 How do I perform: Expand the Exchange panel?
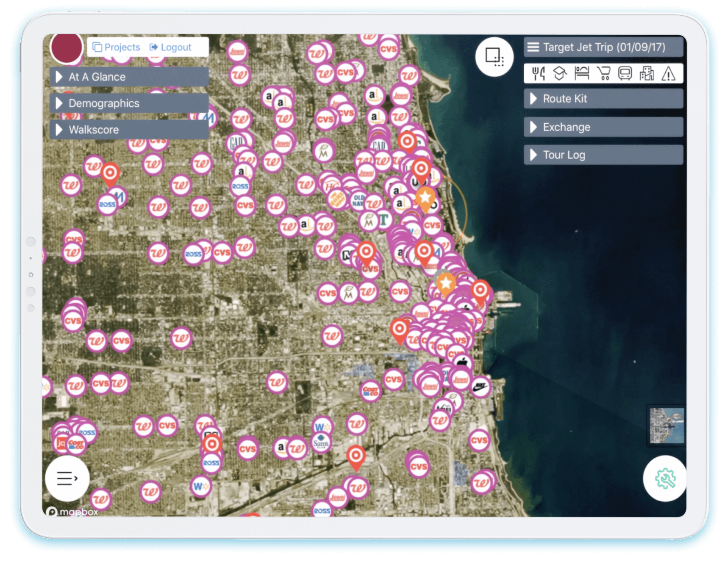click(x=603, y=127)
